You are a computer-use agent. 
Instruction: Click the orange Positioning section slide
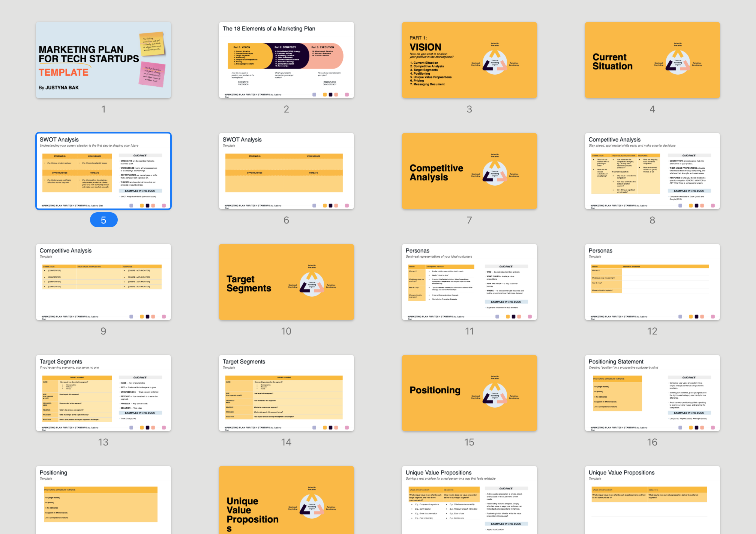[x=469, y=393]
